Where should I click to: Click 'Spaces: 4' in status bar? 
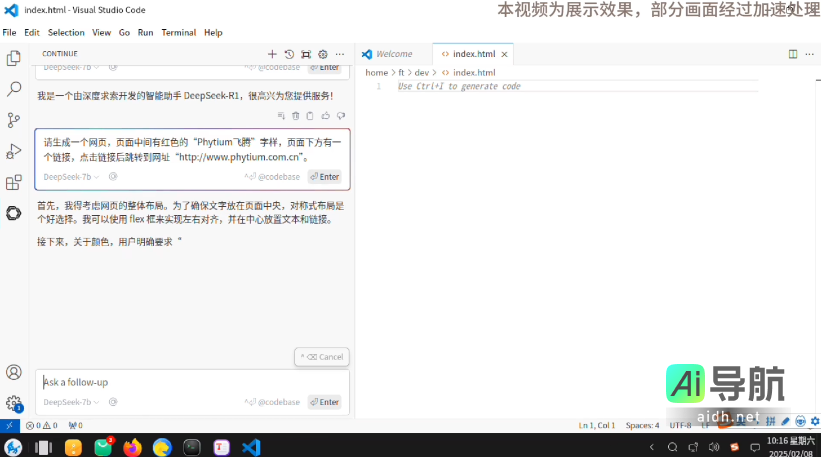tap(642, 426)
